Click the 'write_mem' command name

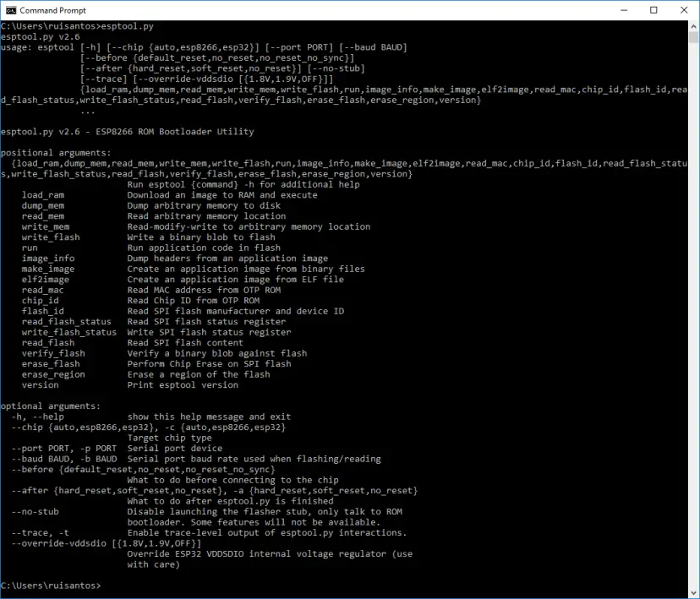46,226
